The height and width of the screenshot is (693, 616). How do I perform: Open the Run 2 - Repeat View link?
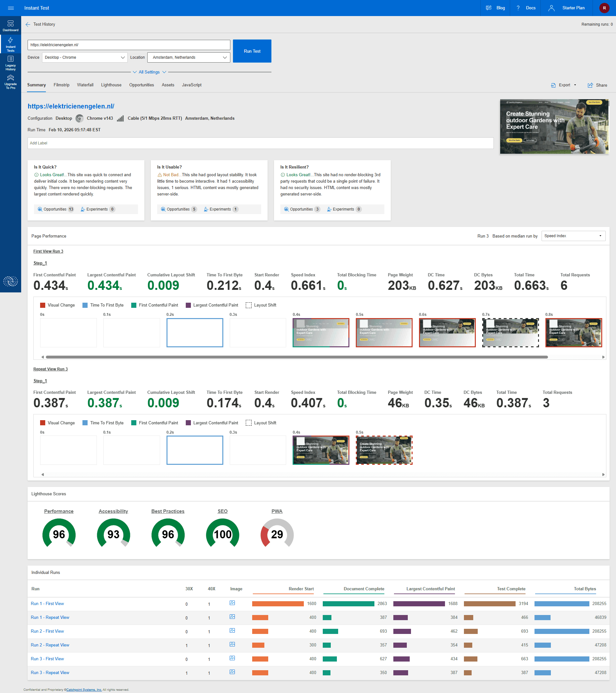pos(50,645)
